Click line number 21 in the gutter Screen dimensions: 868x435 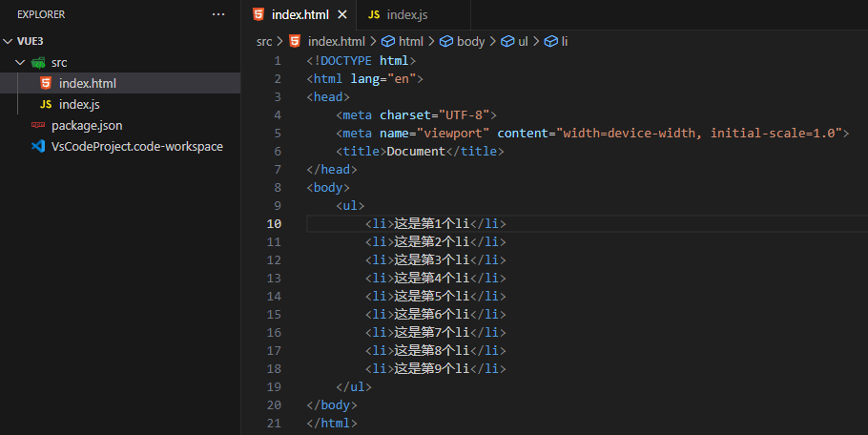click(274, 424)
